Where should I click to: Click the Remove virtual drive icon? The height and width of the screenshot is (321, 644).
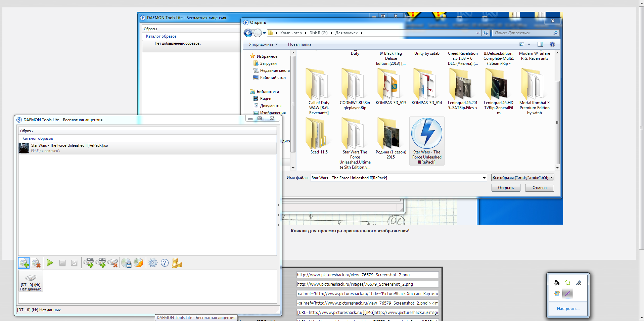113,263
